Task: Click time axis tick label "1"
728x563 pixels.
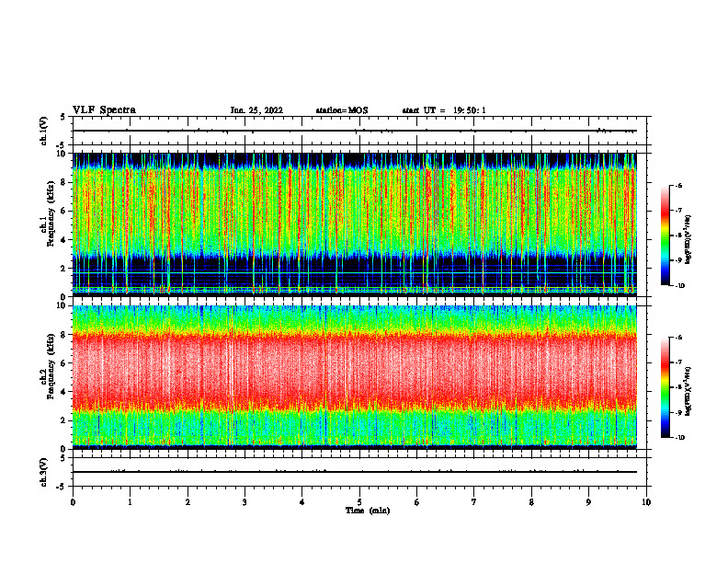Action: pos(130,502)
